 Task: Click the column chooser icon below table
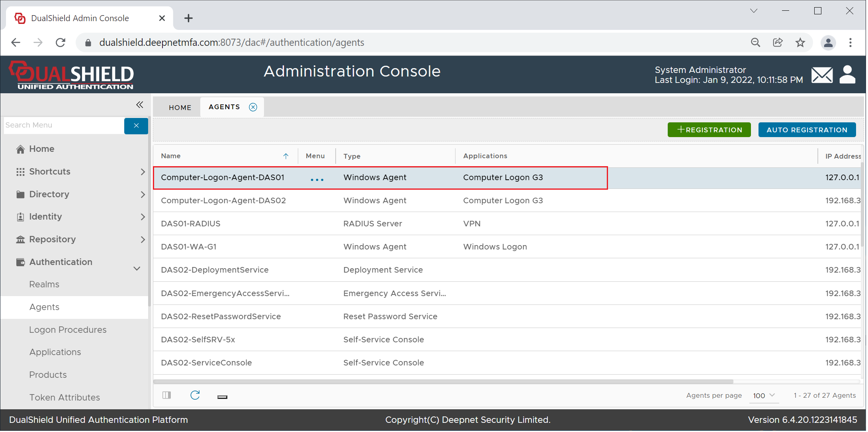tap(166, 395)
